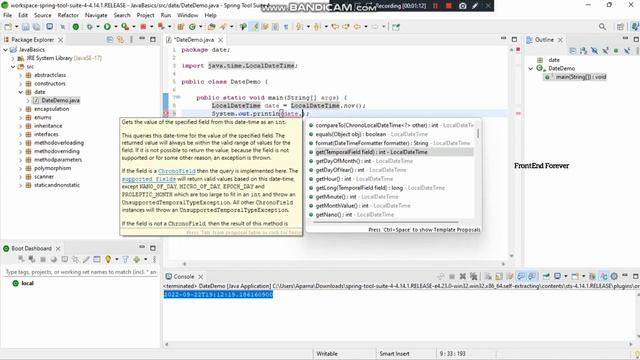Open the Navigate menu
This screenshot has height=360, width=640.
click(96, 15)
